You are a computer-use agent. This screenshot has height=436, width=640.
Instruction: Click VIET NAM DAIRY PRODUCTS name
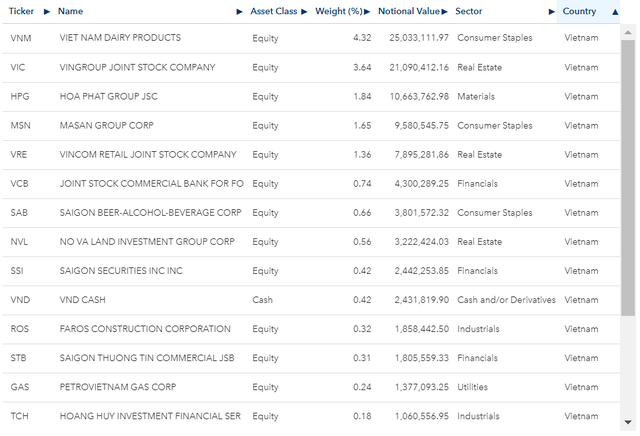click(120, 38)
